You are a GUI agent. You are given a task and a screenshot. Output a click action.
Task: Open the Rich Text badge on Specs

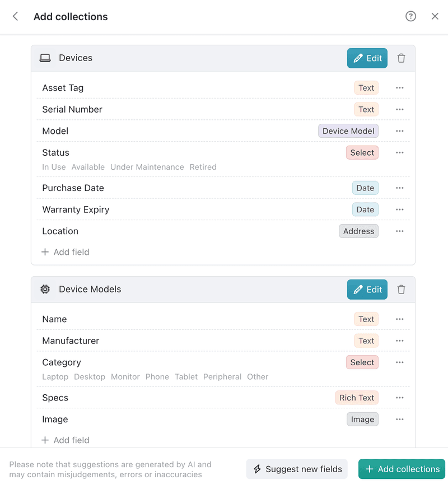[x=357, y=397]
